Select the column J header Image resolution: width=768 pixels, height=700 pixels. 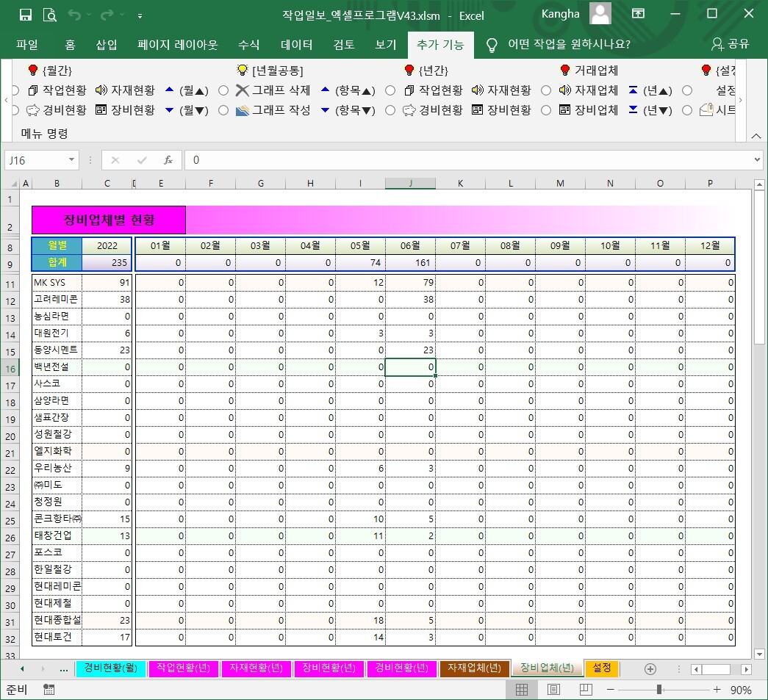click(x=410, y=184)
